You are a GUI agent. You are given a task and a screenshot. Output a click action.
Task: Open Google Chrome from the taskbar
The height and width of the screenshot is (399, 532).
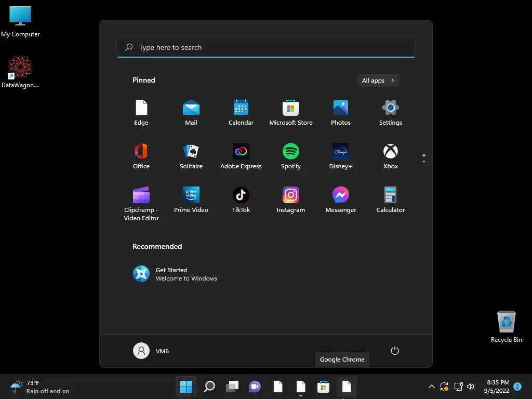347,387
